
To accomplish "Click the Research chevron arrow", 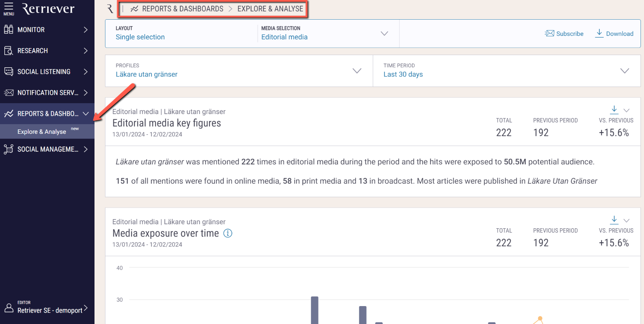I will click(86, 51).
